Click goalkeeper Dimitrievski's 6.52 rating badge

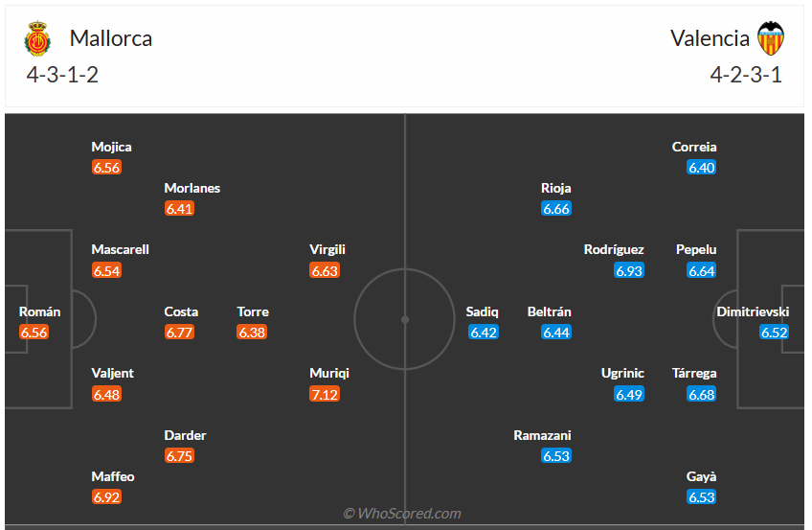click(774, 333)
